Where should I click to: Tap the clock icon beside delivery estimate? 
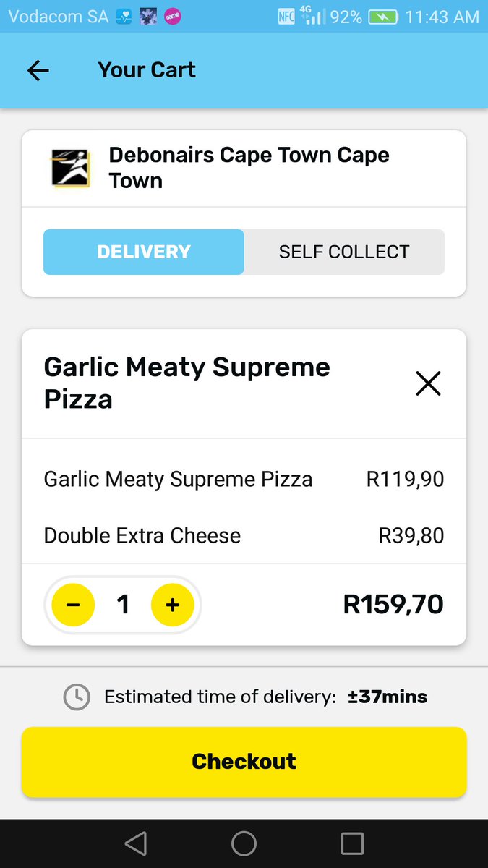pos(77,697)
